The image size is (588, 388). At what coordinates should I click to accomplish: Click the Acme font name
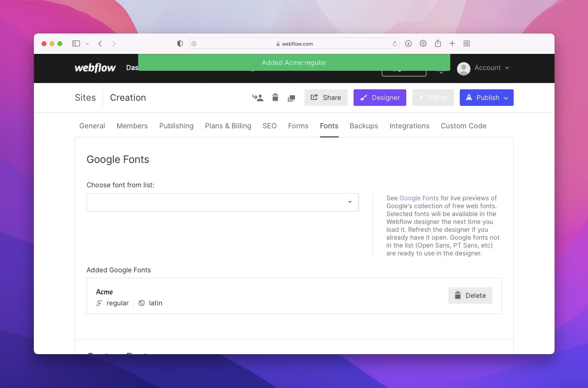(x=105, y=292)
